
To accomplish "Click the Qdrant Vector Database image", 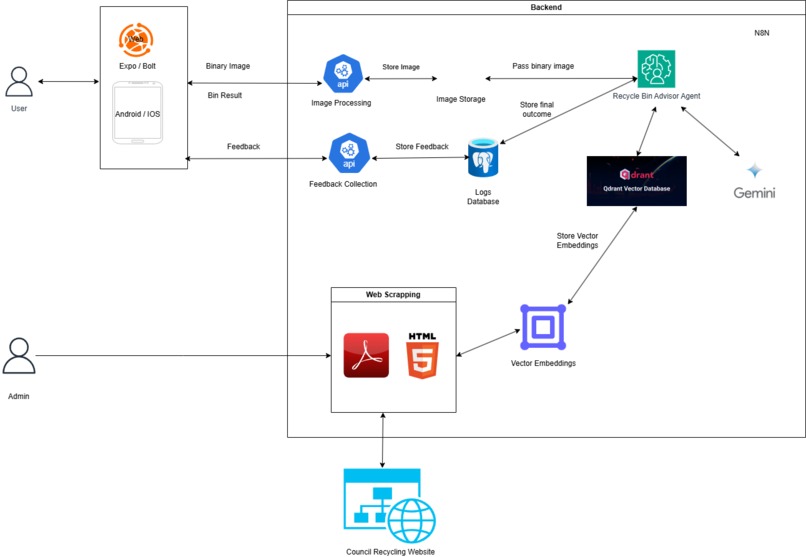I will tap(636, 181).
